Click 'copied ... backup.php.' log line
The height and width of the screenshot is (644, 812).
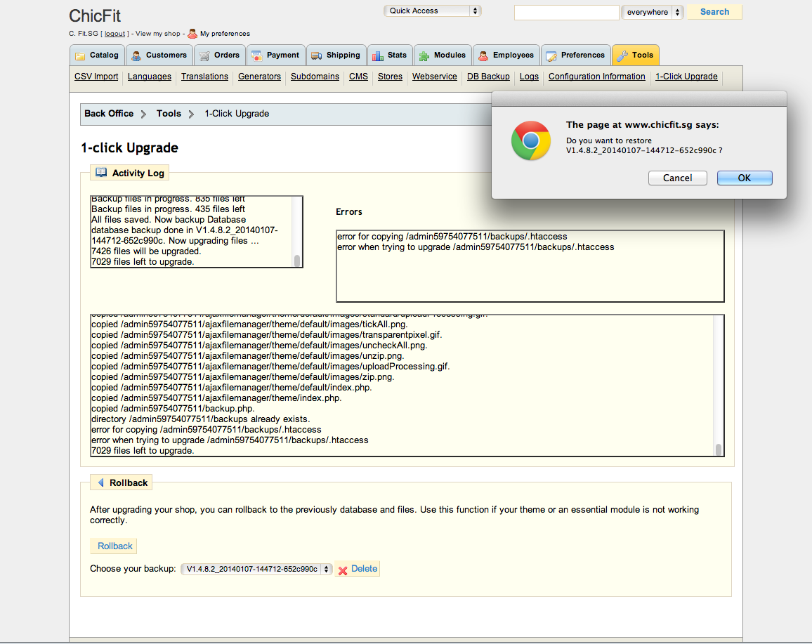click(173, 409)
